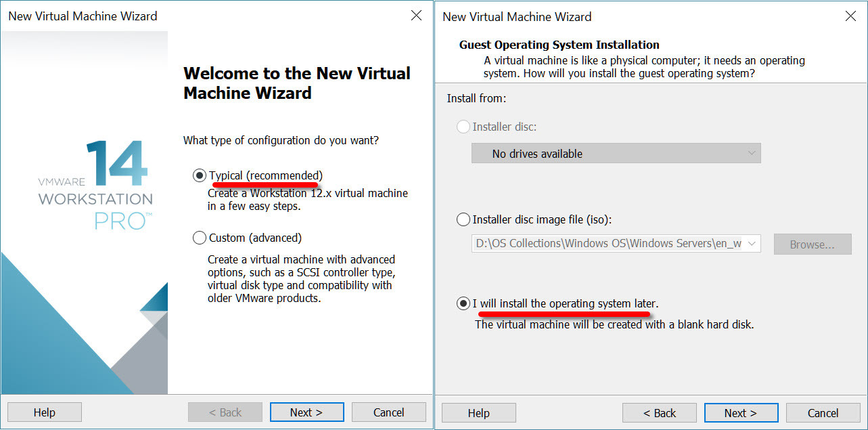This screenshot has height=430, width=868.
Task: Click Back in Guest Operating System Installation window
Action: [x=660, y=413]
